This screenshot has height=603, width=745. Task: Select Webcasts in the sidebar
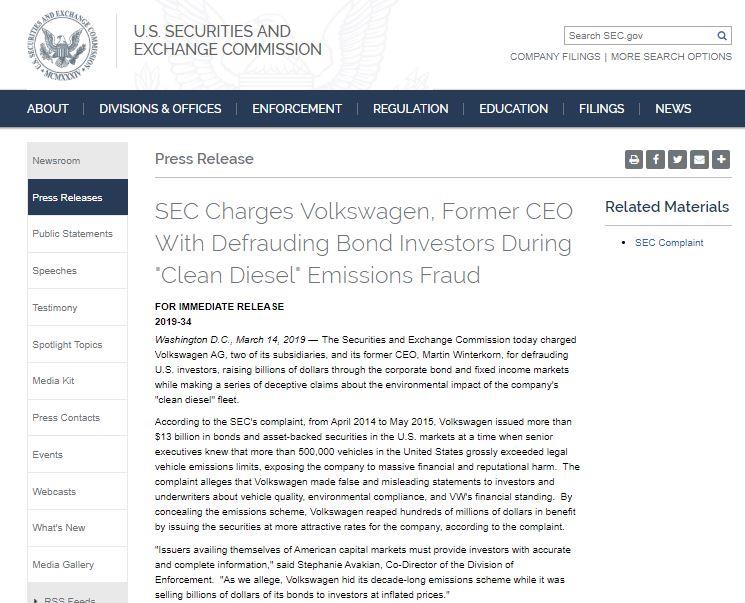(77, 492)
